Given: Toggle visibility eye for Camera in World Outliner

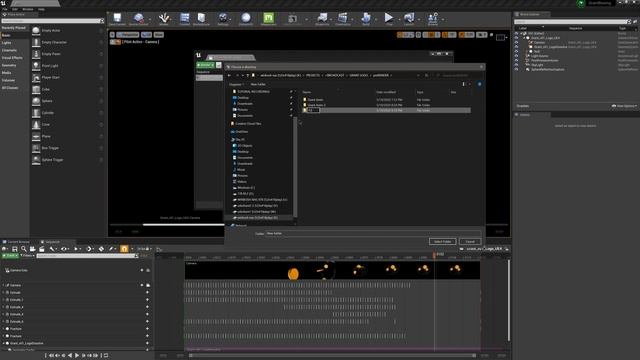Looking at the screenshot, I should click(x=516, y=42).
